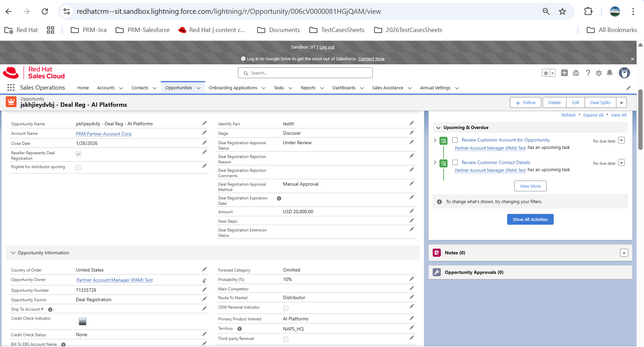Edit the Amount field pencil icon
644x347 pixels.
(411, 211)
